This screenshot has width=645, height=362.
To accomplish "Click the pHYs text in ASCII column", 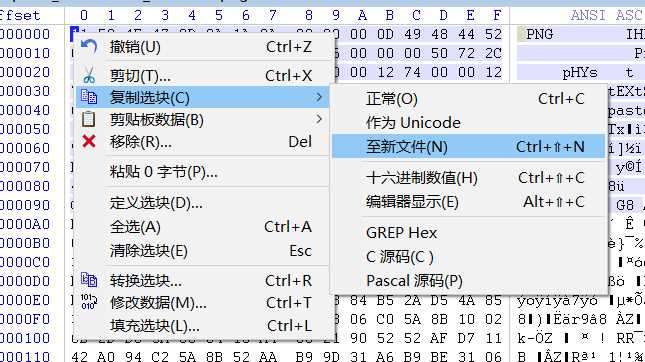I will (580, 72).
